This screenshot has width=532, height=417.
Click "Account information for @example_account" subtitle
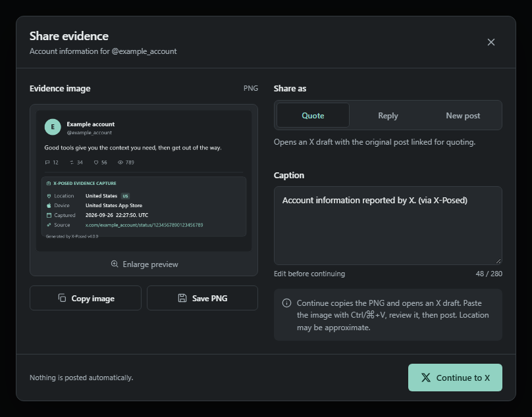pyautogui.click(x=103, y=51)
